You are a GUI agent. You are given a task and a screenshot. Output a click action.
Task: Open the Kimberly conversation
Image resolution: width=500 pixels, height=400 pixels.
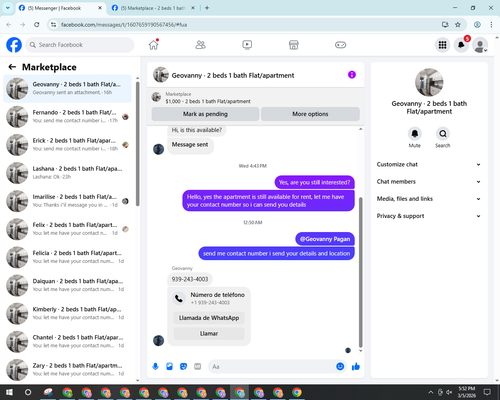(67, 313)
